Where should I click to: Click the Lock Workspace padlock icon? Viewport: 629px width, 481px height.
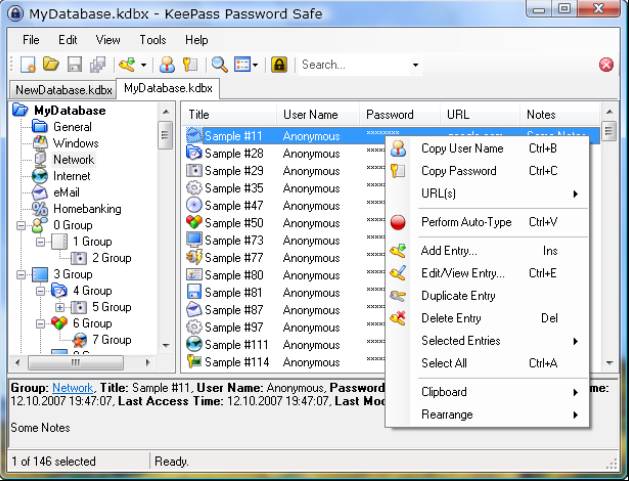pos(279,64)
